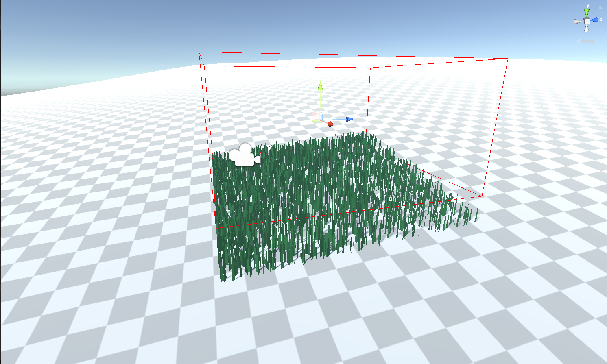Click the gray left-pointing cone on orientation gizmo

[578, 22]
